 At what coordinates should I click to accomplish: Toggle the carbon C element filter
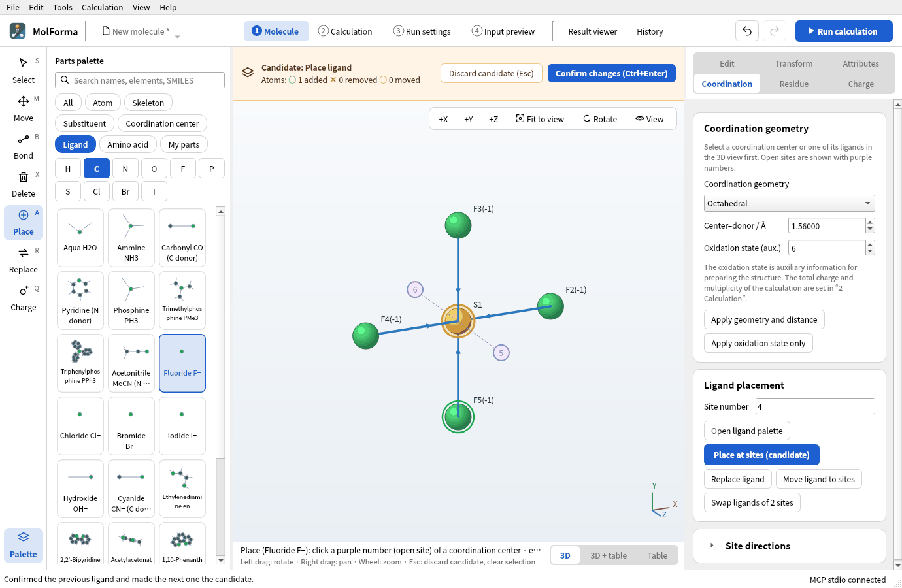[x=97, y=169]
